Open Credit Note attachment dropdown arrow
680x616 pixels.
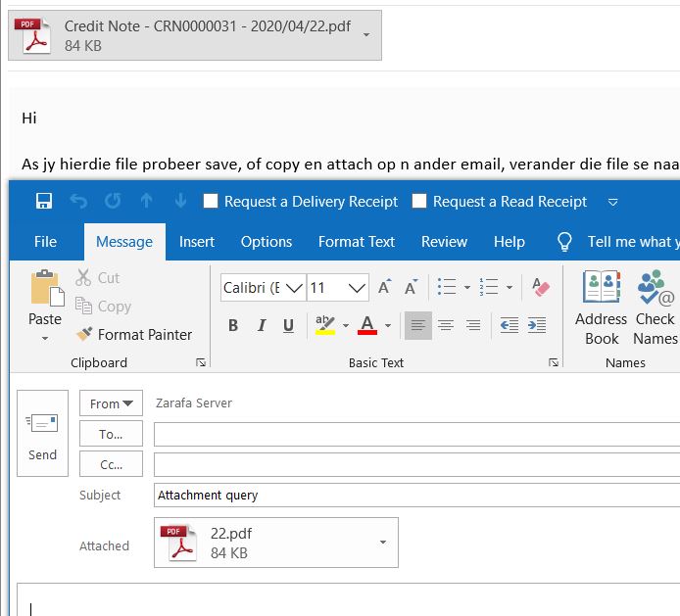(366, 34)
